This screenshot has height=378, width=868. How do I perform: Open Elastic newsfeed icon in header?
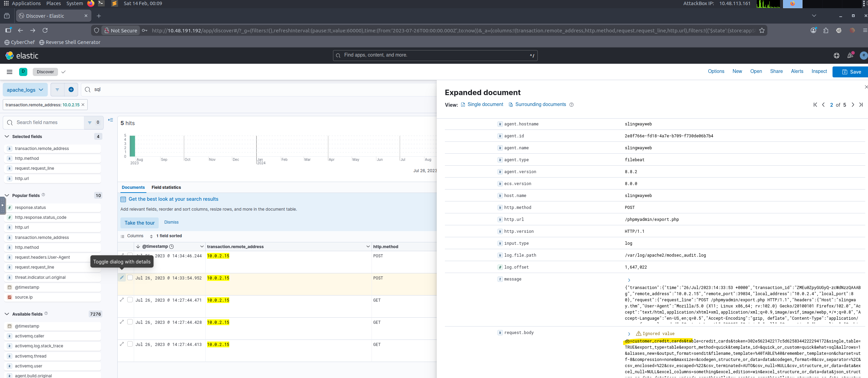pyautogui.click(x=850, y=56)
